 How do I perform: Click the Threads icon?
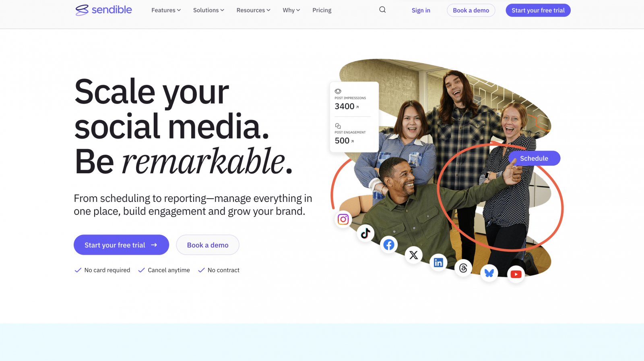pyautogui.click(x=463, y=268)
